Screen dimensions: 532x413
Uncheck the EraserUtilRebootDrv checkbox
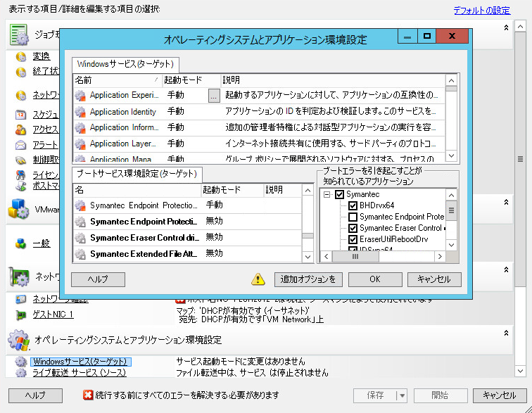353,239
